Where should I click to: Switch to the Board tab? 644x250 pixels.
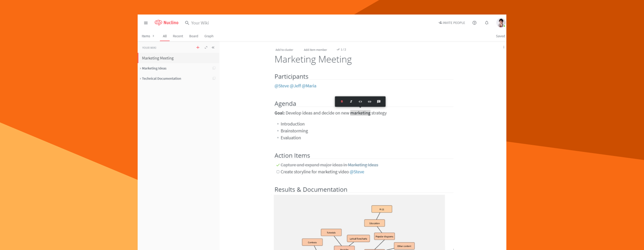[194, 36]
